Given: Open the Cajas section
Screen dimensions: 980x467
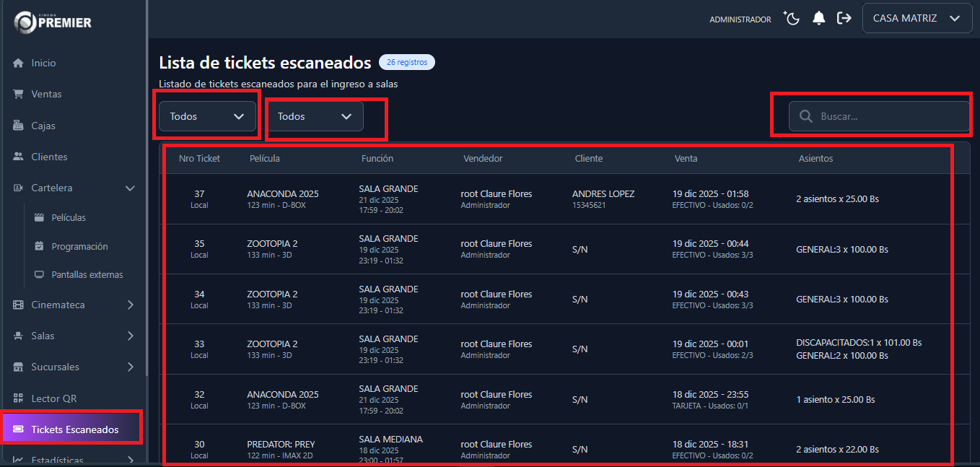Looking at the screenshot, I should 43,126.
